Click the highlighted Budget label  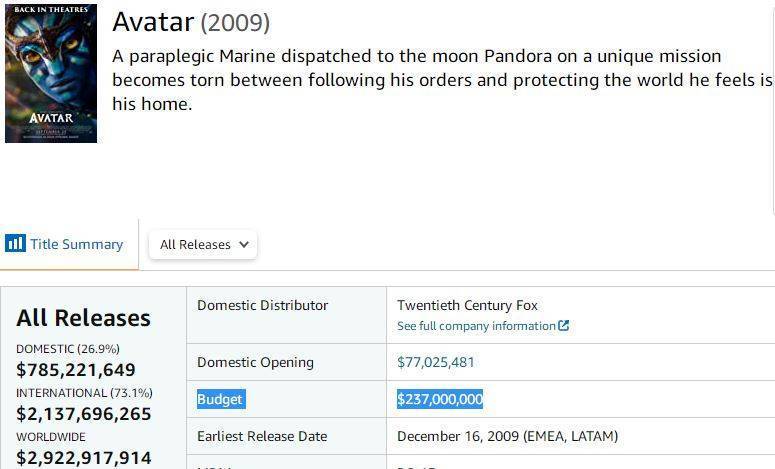point(220,399)
